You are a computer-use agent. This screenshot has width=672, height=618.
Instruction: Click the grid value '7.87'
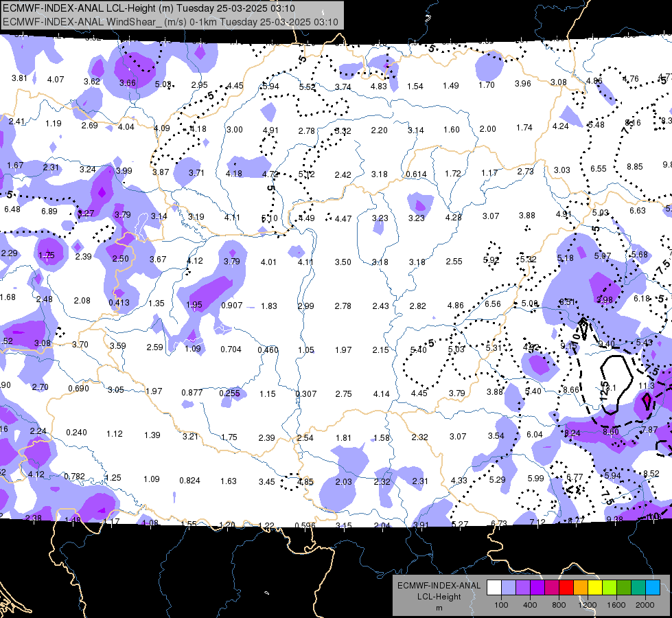649,430
